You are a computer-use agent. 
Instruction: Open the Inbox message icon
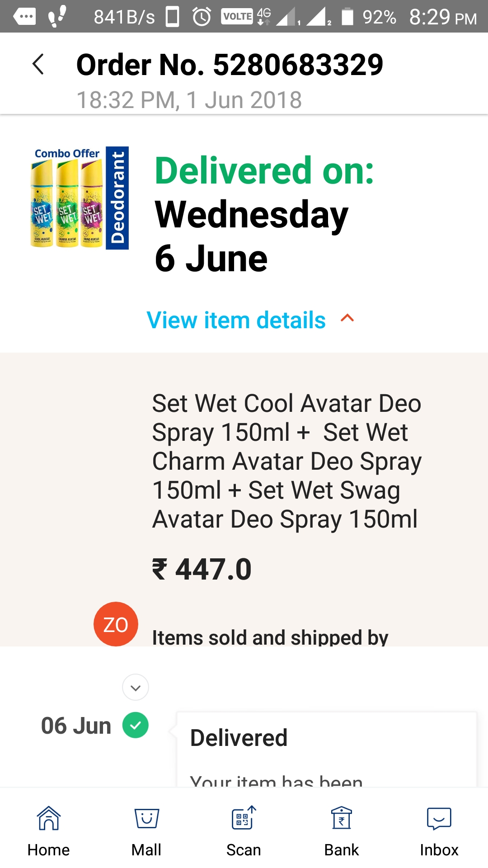(439, 818)
